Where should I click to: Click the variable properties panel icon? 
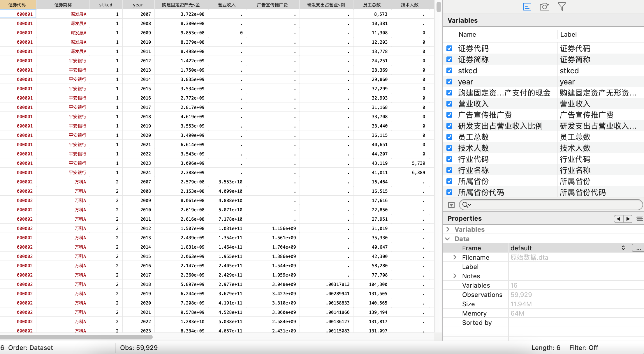click(x=527, y=7)
